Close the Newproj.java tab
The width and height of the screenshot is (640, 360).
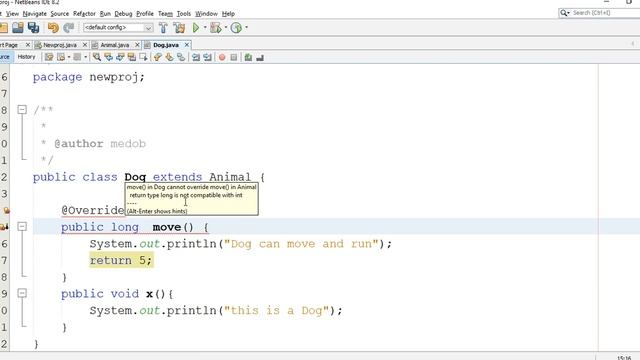coord(85,44)
